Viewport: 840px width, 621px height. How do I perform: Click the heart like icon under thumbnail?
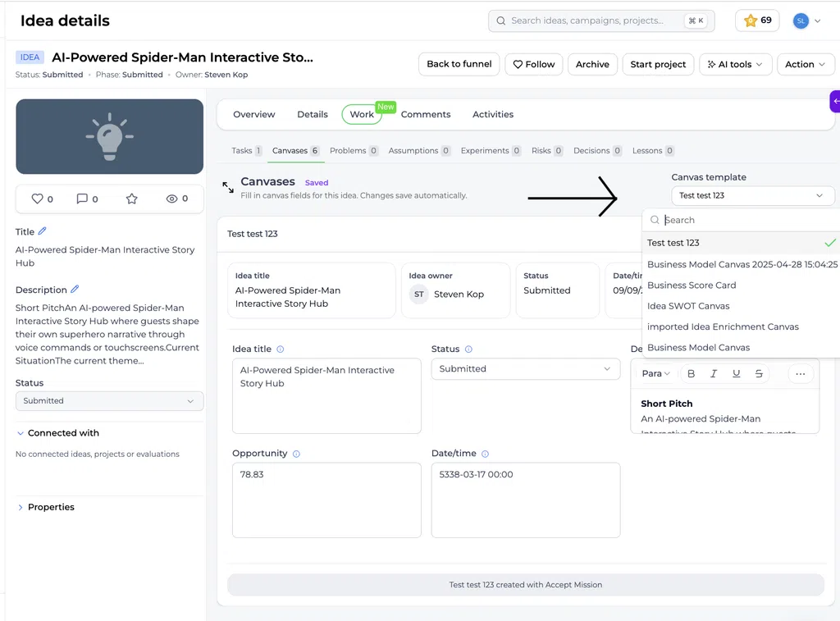(x=37, y=199)
